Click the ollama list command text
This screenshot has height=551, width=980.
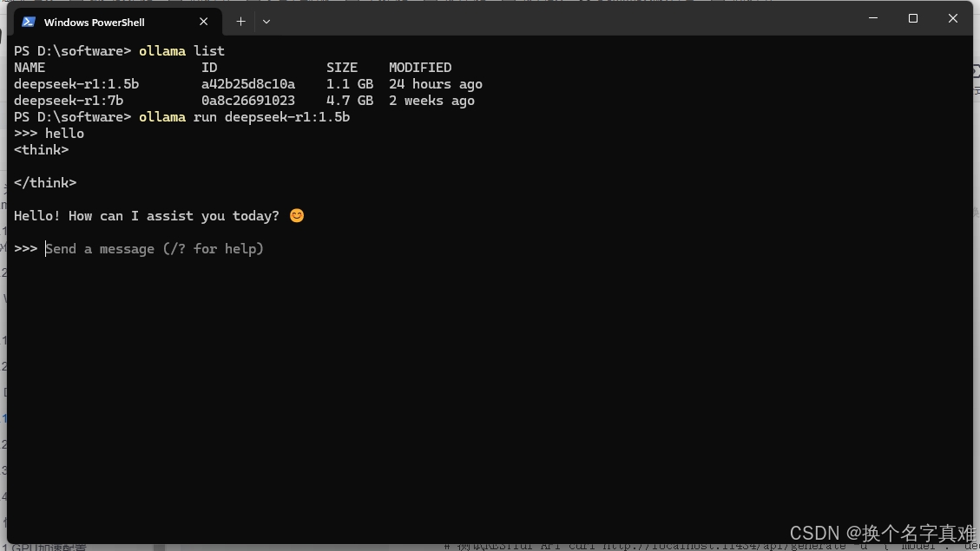coord(181,50)
